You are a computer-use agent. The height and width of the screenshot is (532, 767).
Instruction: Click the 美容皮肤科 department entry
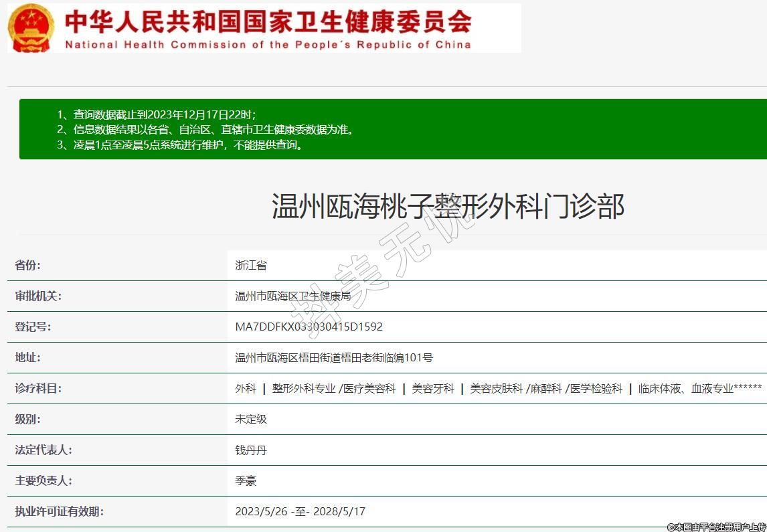496,388
